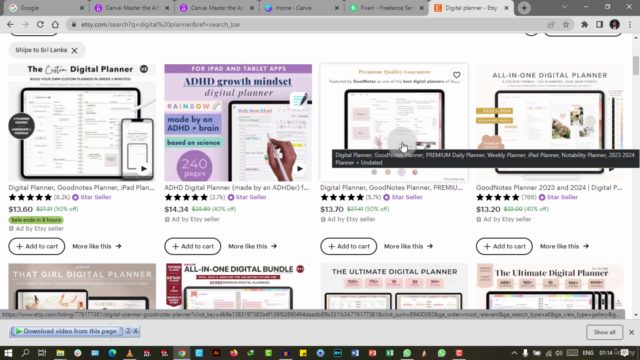
Task: Click Star Seller badge on $13.20 item
Action: pos(559,198)
